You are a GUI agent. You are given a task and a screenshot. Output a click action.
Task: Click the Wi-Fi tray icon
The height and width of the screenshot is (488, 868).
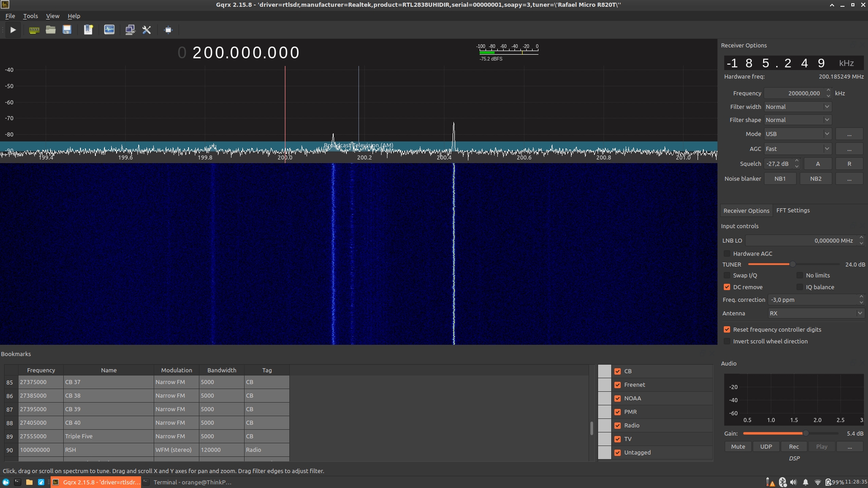(x=817, y=482)
